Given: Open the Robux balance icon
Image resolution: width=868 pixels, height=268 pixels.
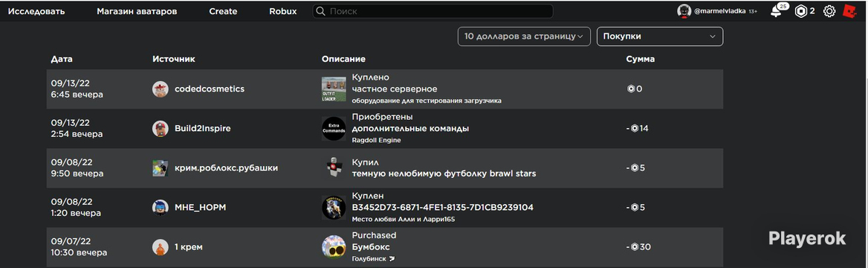Looking at the screenshot, I should 801,11.
